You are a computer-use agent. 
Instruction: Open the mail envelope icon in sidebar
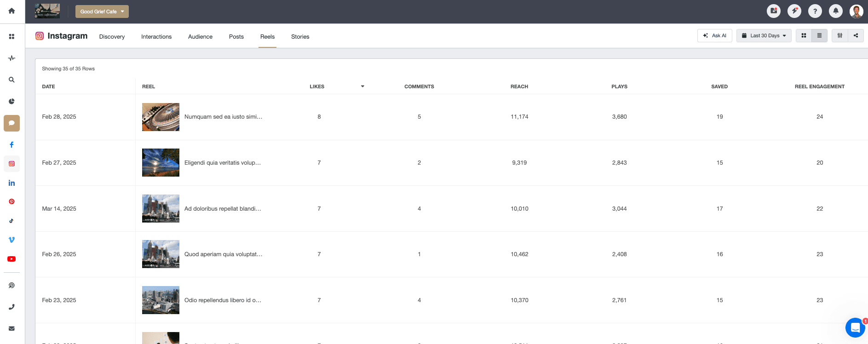coord(11,328)
